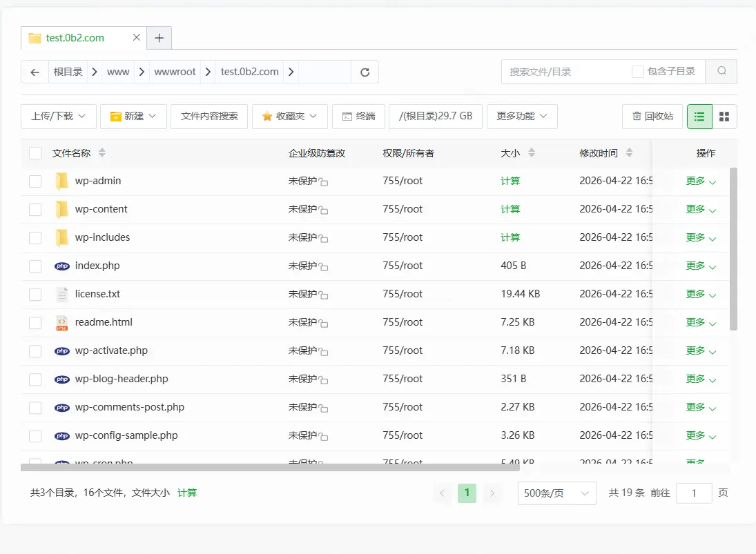The image size is (756, 554).
Task: Click the /(根目录)29.7 GB disk button
Action: click(x=436, y=117)
